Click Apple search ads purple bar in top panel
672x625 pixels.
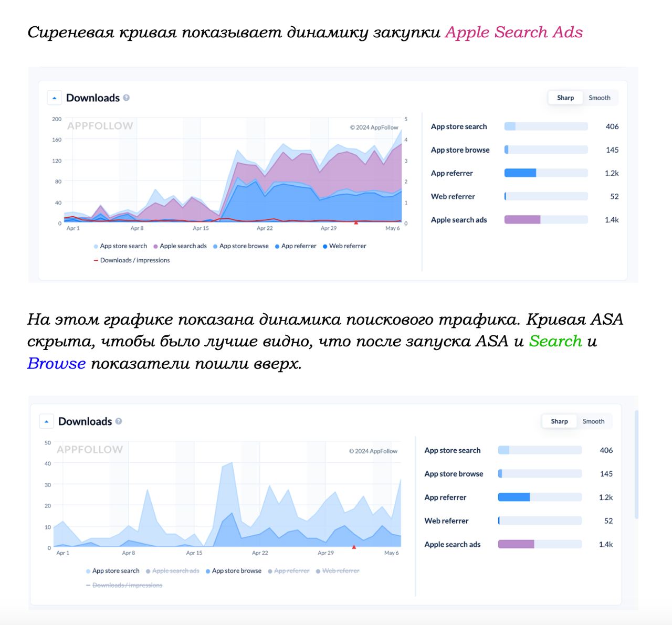point(522,220)
